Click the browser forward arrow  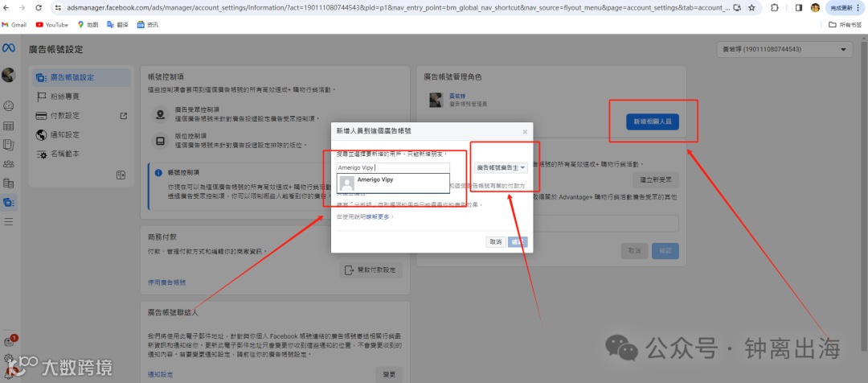pos(23,8)
